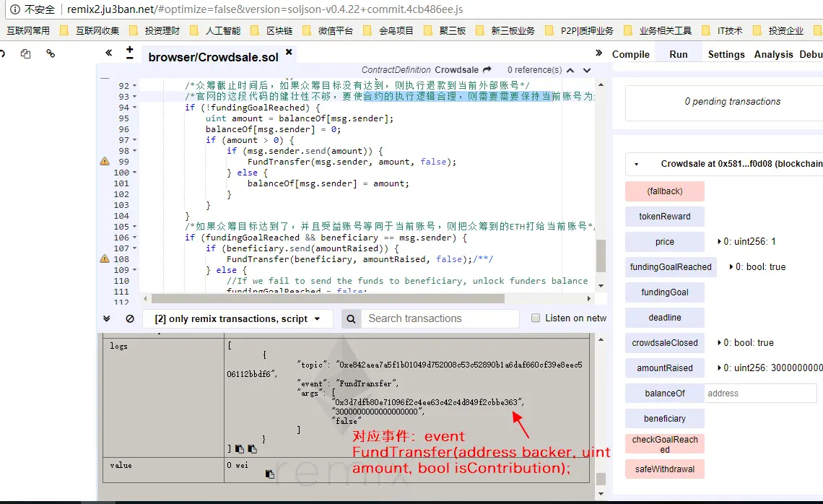Screen dimensions: 823x504
Task: Jump to the Crowdsale definition via the arrow icon
Action: pyautogui.click(x=487, y=69)
